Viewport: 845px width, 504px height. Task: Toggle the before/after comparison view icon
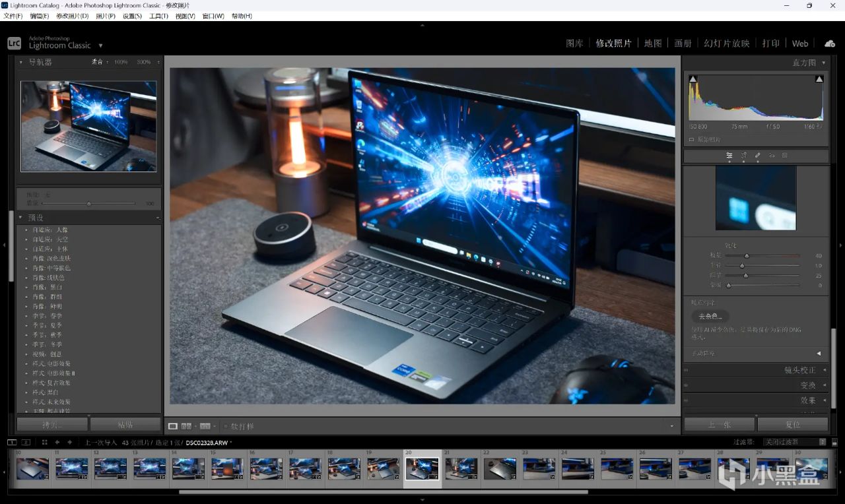[186, 426]
